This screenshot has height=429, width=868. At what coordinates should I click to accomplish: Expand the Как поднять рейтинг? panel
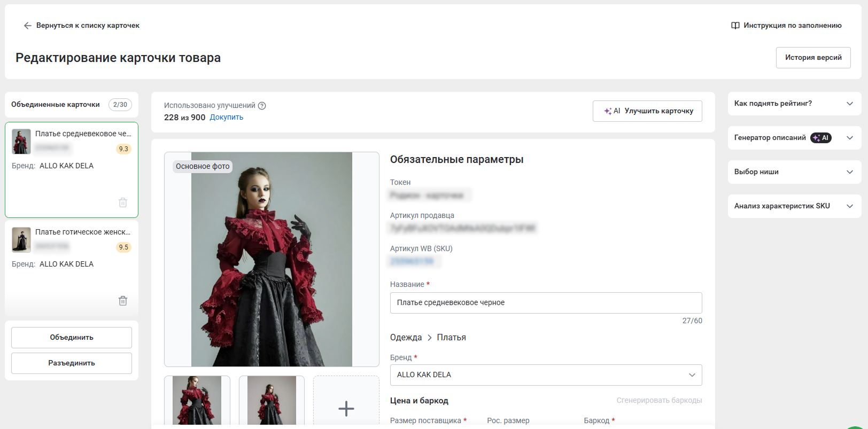pyautogui.click(x=794, y=104)
